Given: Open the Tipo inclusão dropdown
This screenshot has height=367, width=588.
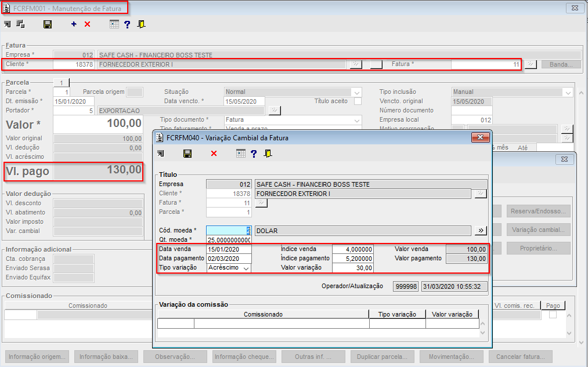Looking at the screenshot, I should [x=567, y=92].
